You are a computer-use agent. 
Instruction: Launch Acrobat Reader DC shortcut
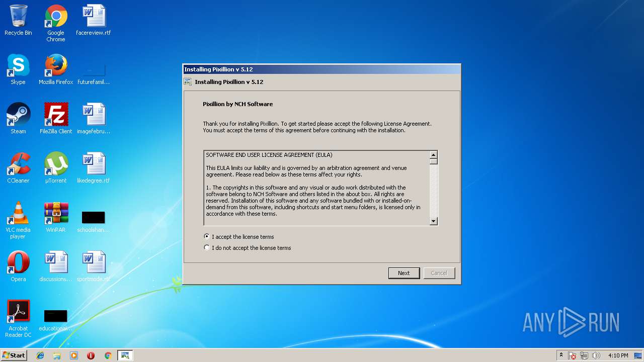click(x=18, y=319)
